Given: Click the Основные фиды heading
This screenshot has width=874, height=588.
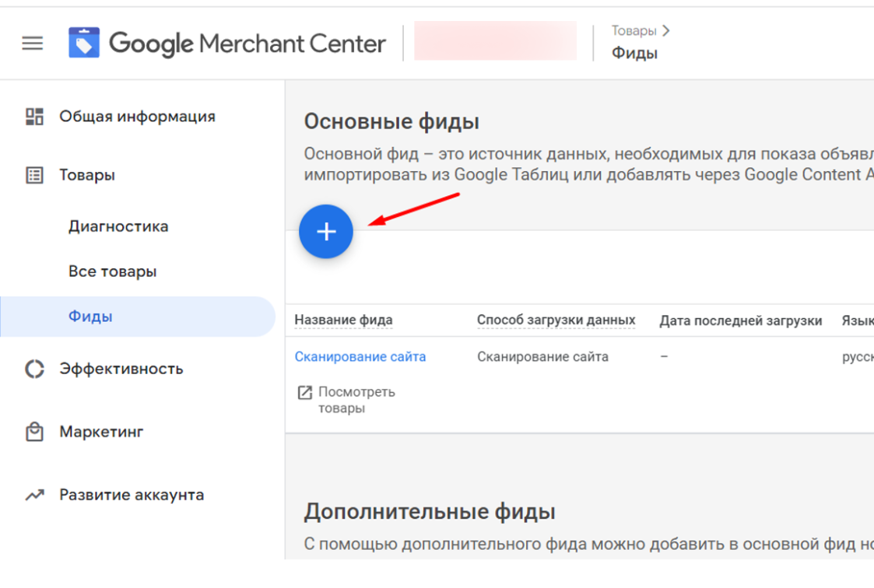Looking at the screenshot, I should click(x=391, y=121).
